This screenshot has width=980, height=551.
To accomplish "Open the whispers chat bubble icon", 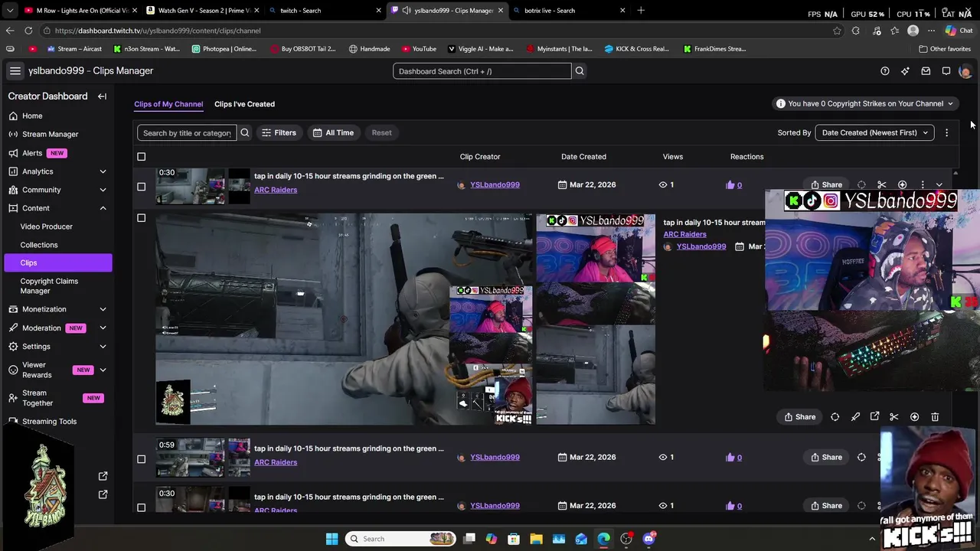I will point(946,71).
